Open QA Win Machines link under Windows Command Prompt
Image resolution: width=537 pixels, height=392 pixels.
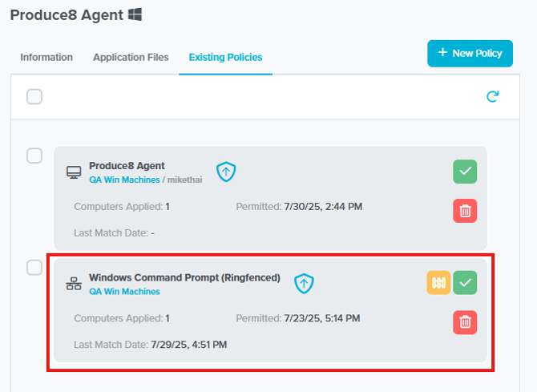(x=124, y=292)
